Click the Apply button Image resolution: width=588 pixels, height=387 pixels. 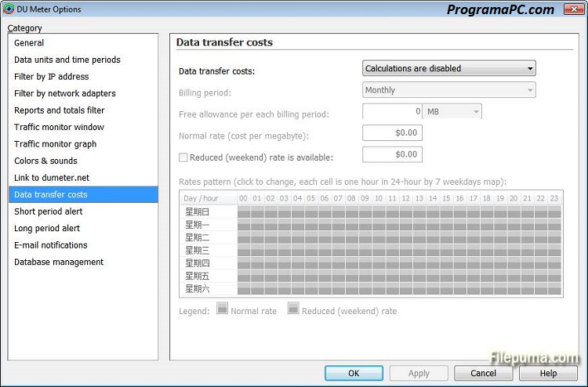pos(419,373)
